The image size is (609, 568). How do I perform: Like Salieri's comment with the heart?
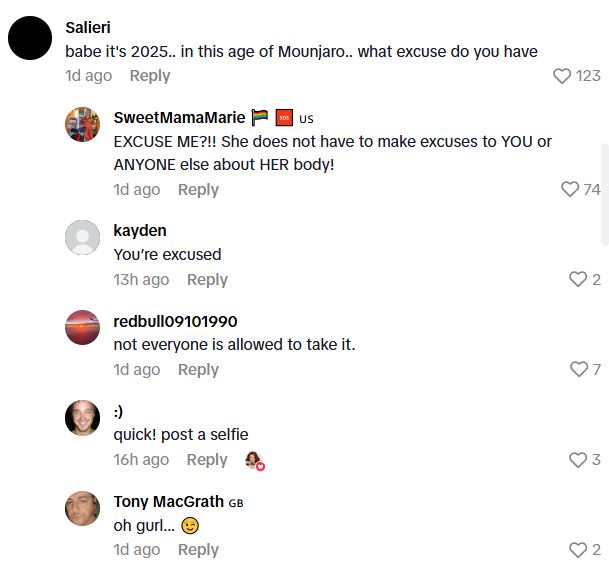click(x=562, y=76)
